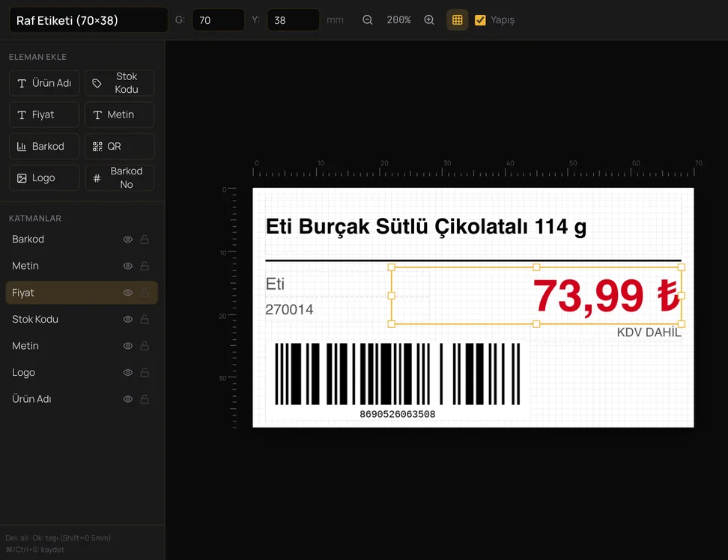This screenshot has width=728, height=560.
Task: Select the Logo layer
Action: (x=81, y=373)
